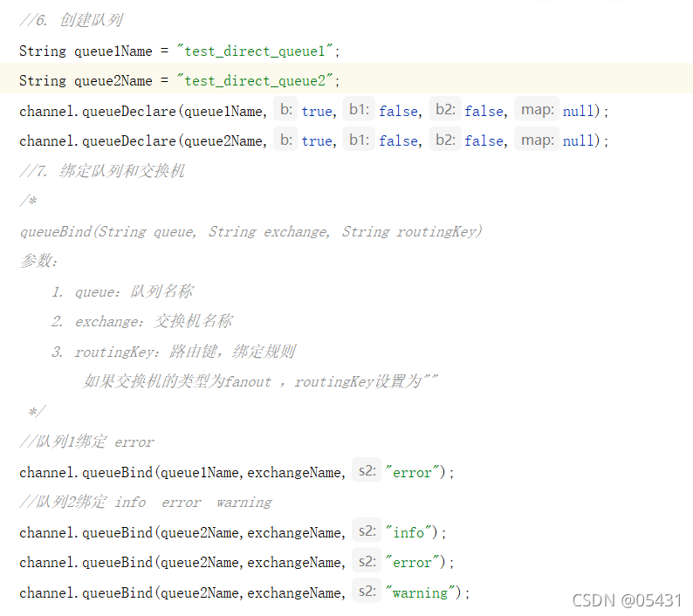Click the comment mentioning fanout routingKey
The height and width of the screenshot is (616, 693).
(261, 381)
